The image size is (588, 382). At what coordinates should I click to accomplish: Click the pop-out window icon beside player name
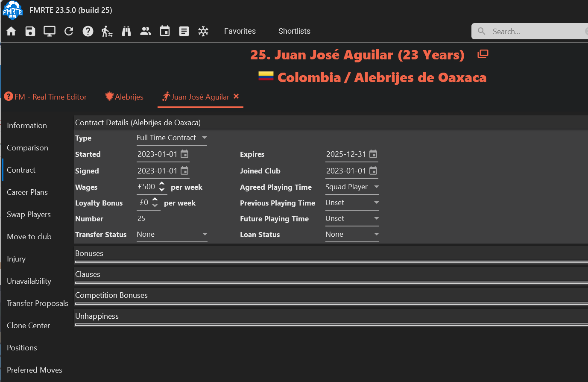pyautogui.click(x=483, y=54)
